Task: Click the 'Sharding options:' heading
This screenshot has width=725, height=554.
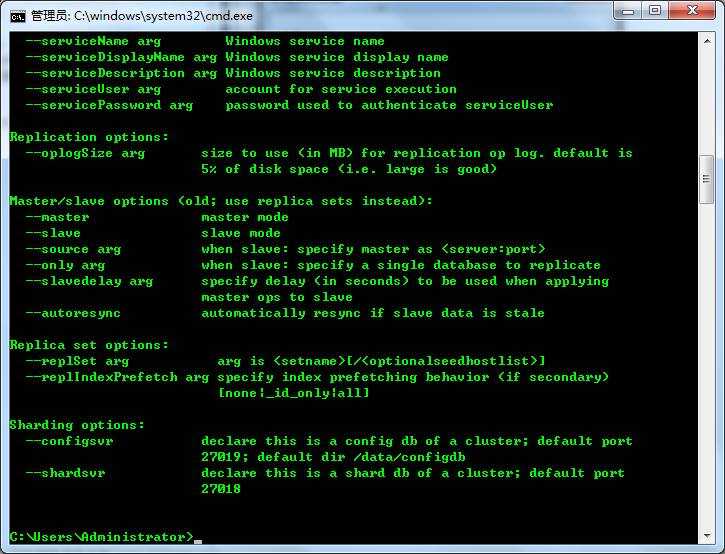Action: (x=77, y=425)
